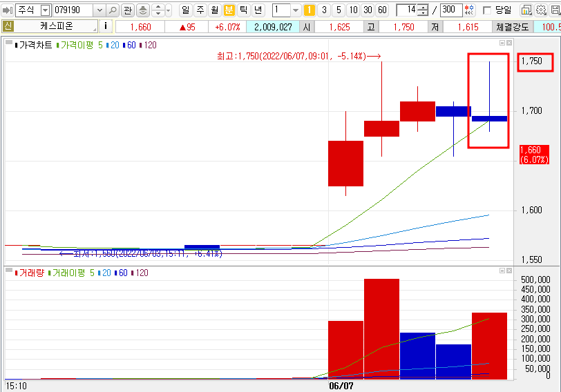Click the current price tag 1,660 (6.07%)
This screenshot has height=392, width=561.
click(534, 155)
